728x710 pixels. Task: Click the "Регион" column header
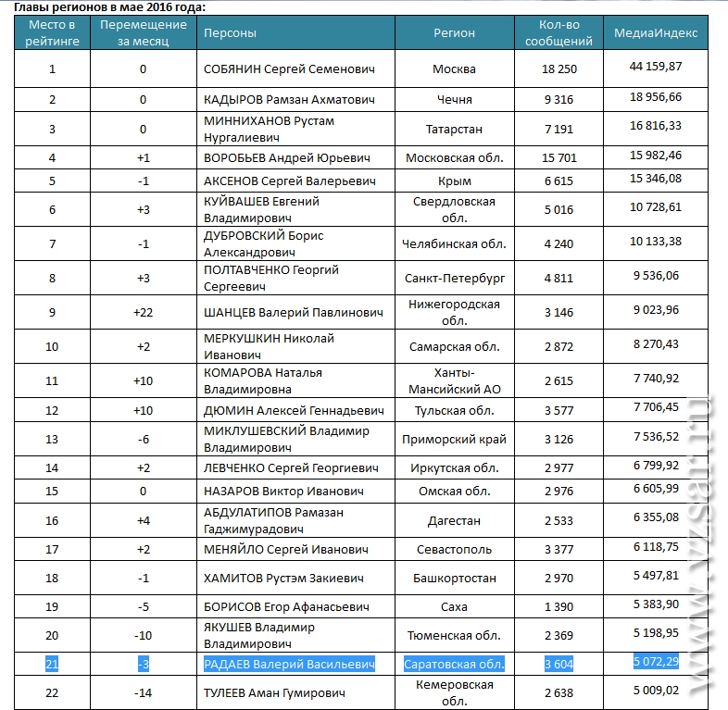(x=455, y=33)
